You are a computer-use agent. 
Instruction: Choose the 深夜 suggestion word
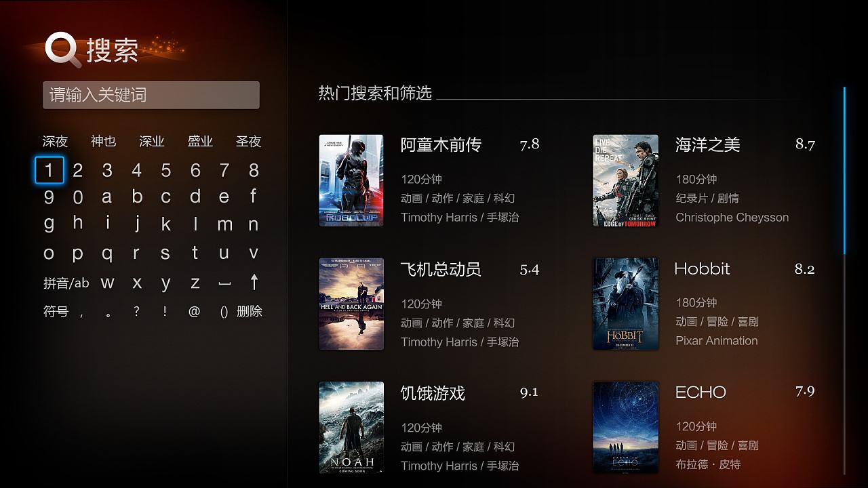pyautogui.click(x=55, y=142)
